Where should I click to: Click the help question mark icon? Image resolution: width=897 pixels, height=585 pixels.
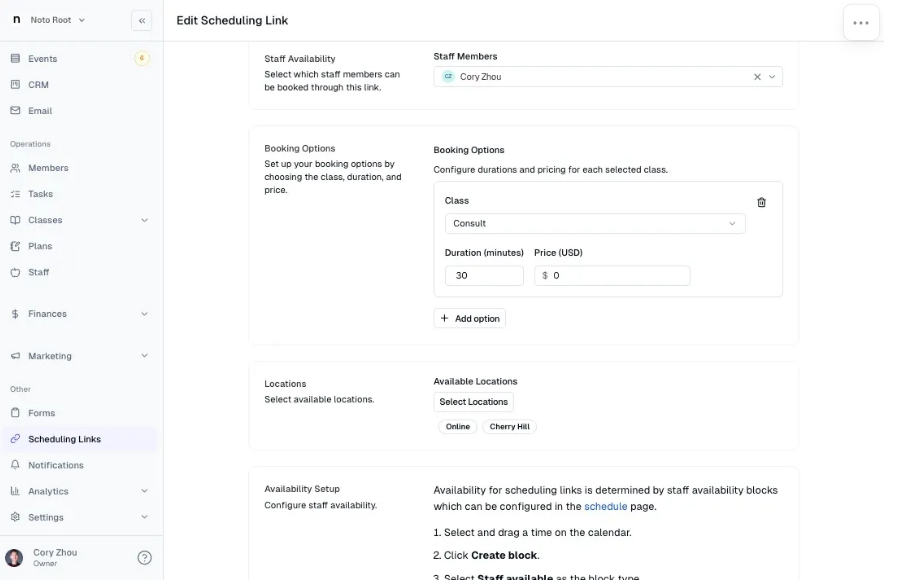(x=144, y=558)
